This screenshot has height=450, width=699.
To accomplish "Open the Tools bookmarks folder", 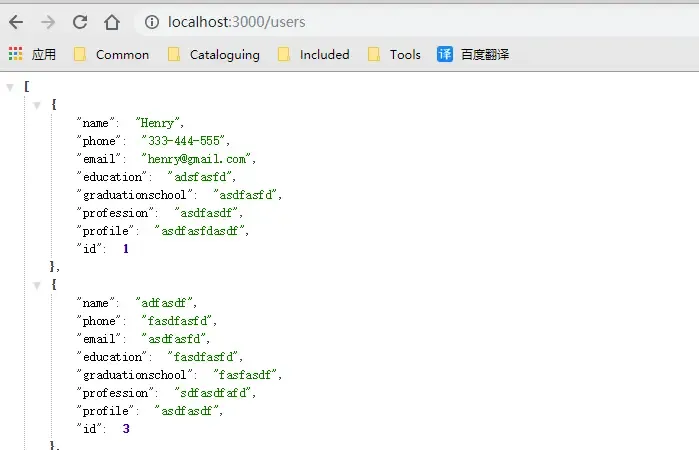I will point(395,54).
